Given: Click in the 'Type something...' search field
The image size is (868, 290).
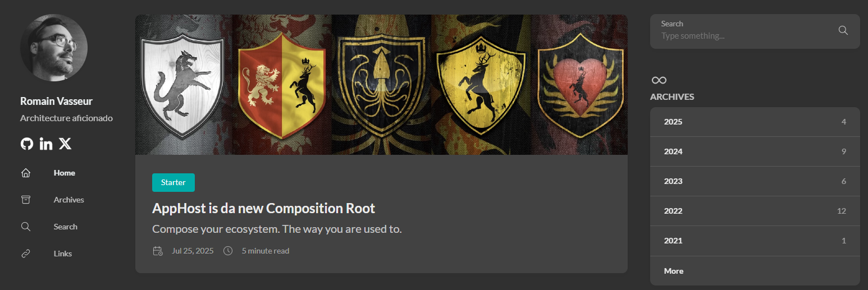Looking at the screenshot, I should [741, 36].
